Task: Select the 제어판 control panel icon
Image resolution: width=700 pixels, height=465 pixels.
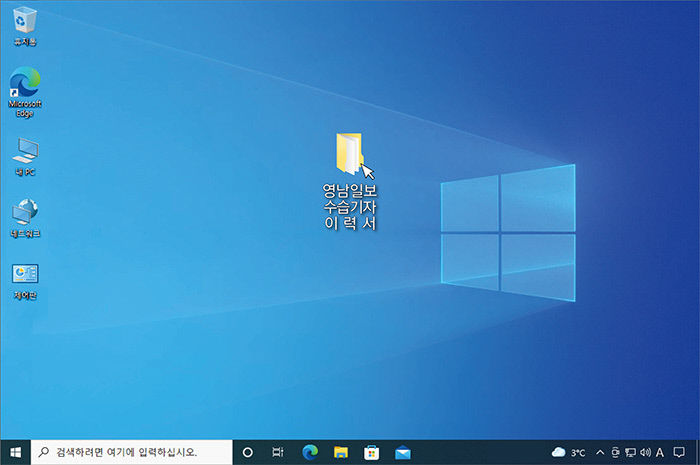Action: point(25,281)
